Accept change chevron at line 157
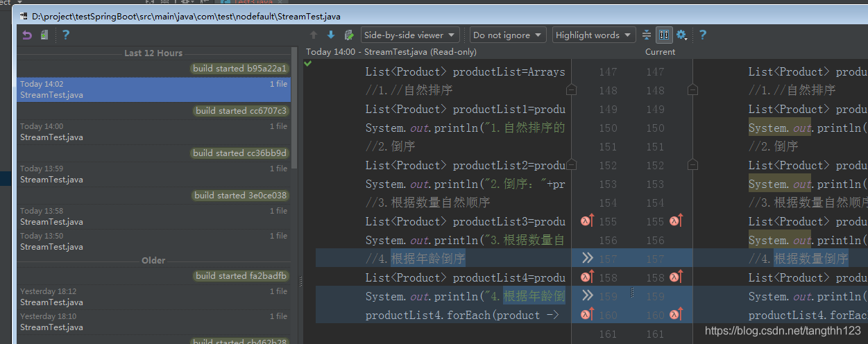The height and width of the screenshot is (344, 868). 587,258
